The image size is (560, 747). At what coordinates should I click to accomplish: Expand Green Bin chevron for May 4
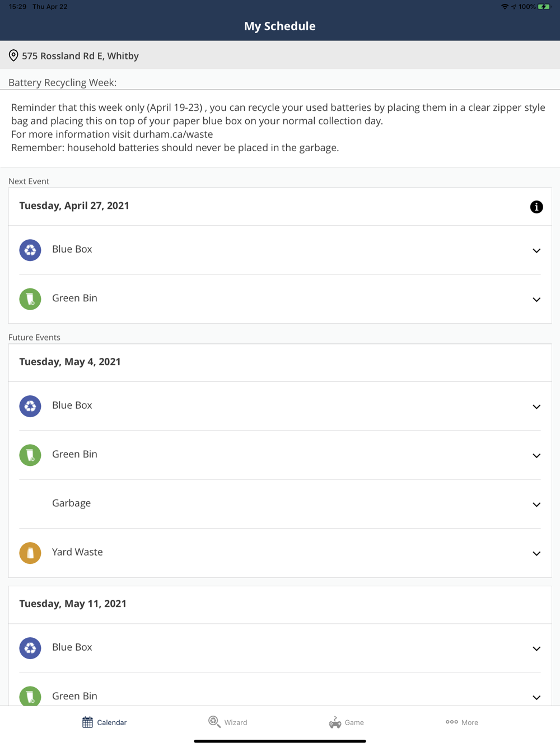point(536,456)
